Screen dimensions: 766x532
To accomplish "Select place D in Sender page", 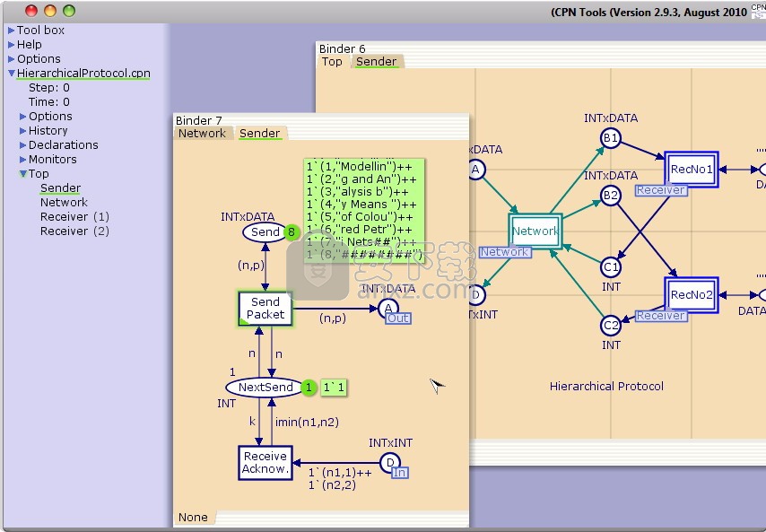I will point(390,462).
